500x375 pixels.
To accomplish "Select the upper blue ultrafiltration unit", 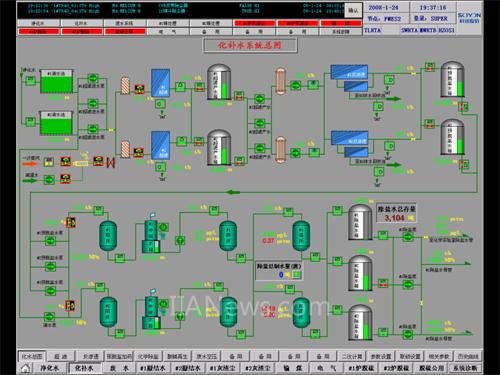I will 161,83.
